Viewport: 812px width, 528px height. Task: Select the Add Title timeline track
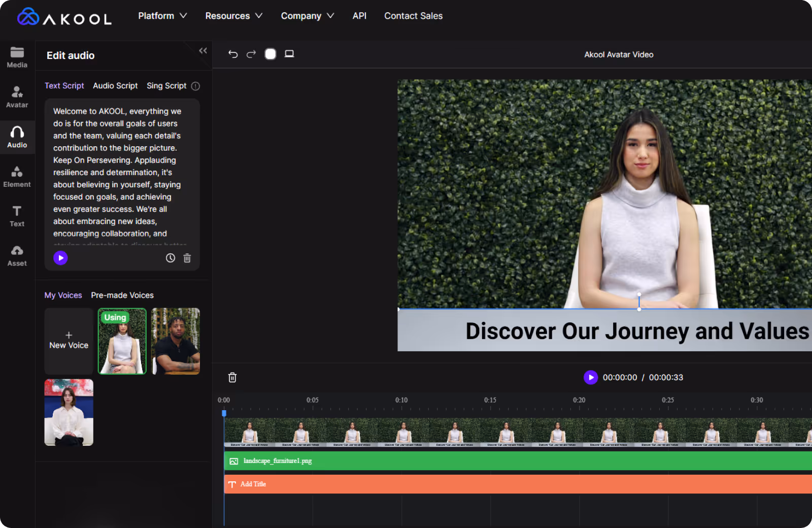pos(518,484)
